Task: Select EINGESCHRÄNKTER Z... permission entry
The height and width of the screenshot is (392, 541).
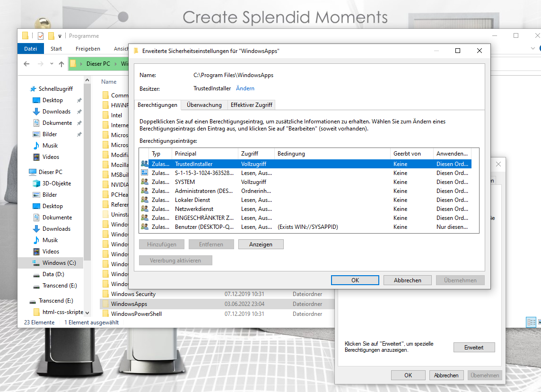Action: [305, 218]
